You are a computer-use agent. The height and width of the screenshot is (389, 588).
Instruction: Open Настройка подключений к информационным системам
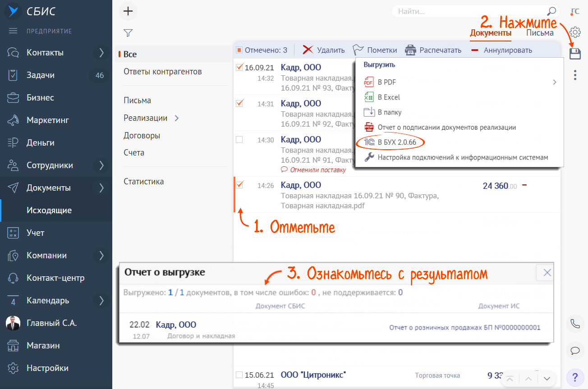[x=463, y=157]
